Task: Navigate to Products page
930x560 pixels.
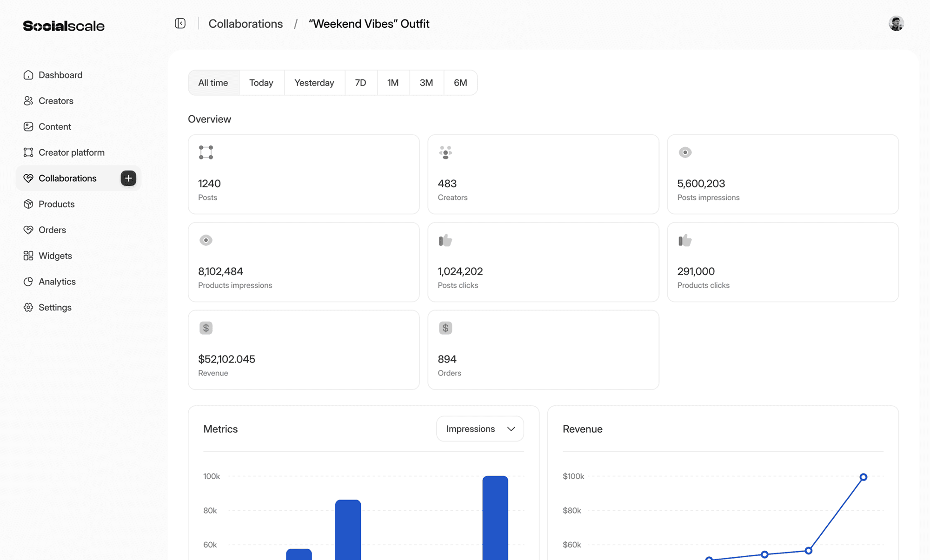Action: click(x=56, y=204)
